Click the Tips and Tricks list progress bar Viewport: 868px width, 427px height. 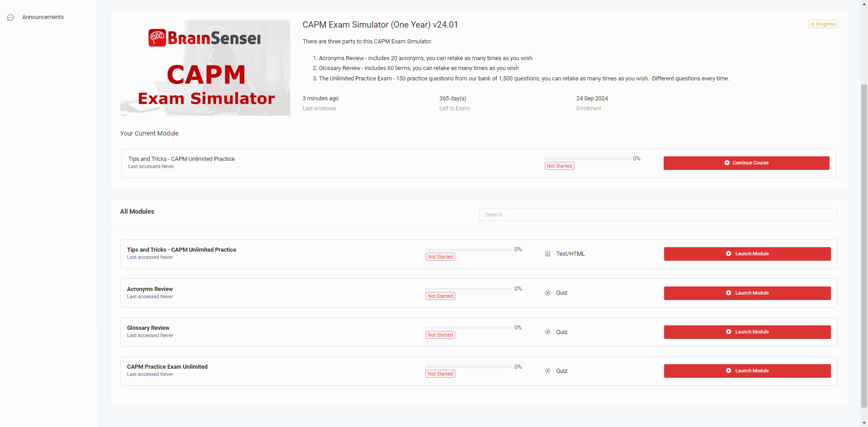pyautogui.click(x=469, y=249)
